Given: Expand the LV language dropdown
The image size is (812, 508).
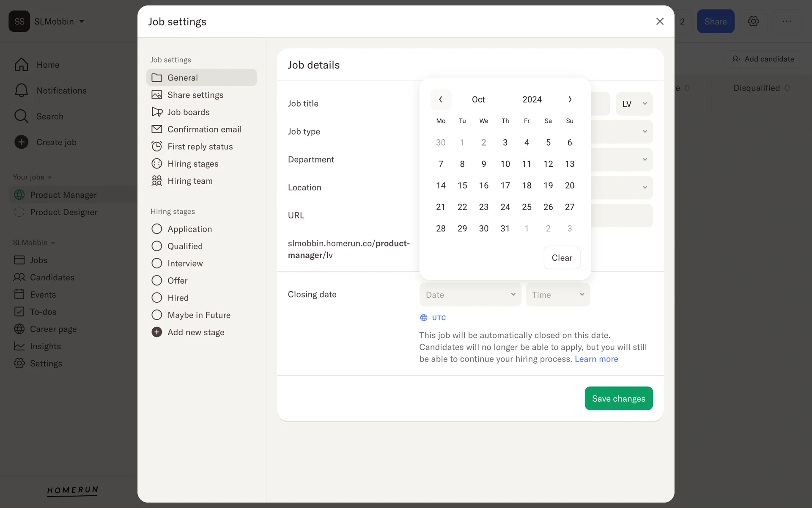Looking at the screenshot, I should [x=634, y=104].
